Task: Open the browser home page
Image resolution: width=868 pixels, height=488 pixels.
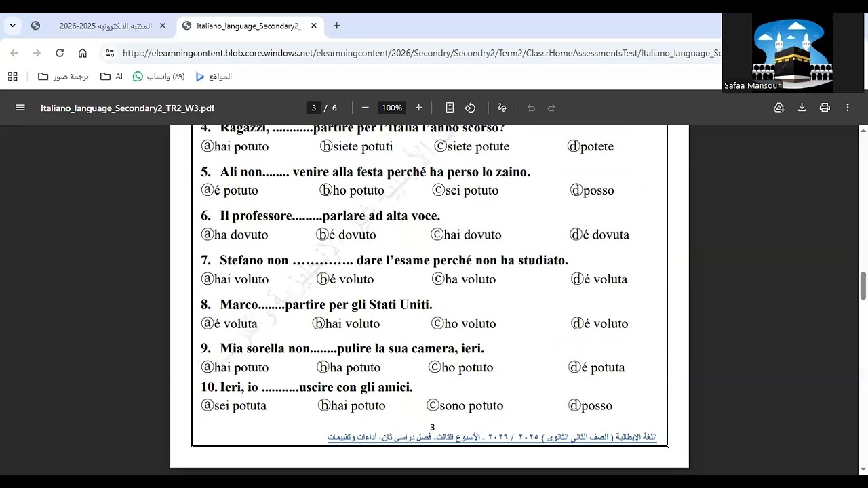Action: point(83,53)
